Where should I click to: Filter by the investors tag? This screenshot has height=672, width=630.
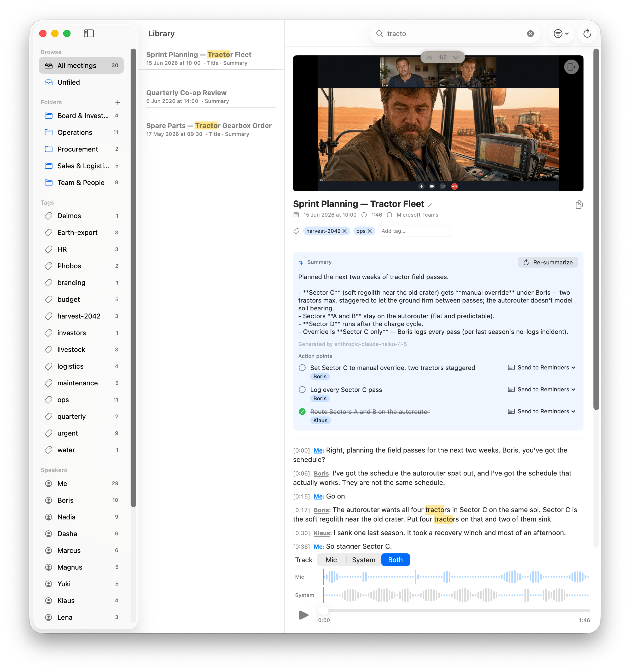click(81, 333)
